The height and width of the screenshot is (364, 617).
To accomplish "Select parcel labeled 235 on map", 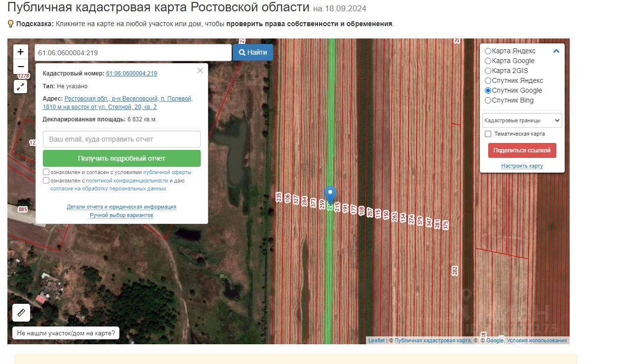I will [x=279, y=197].
